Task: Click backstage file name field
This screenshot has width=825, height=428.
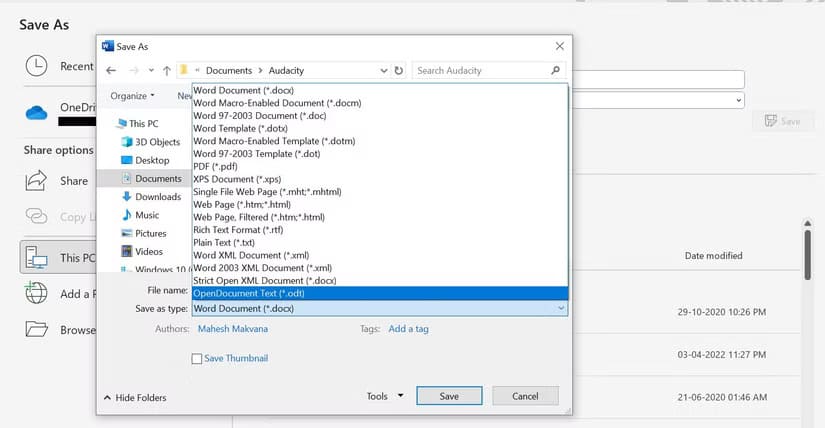Action: 658,79
